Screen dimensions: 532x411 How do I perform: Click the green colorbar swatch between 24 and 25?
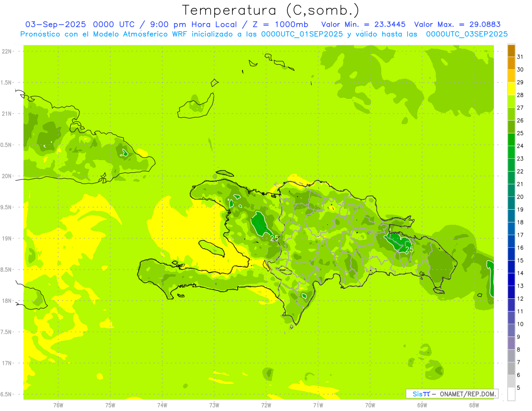pyautogui.click(x=511, y=140)
